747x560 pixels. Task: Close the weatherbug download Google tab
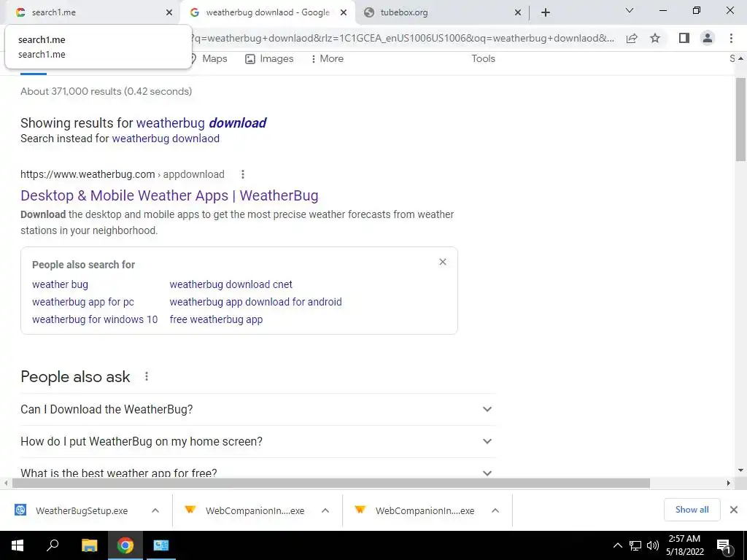pos(343,12)
